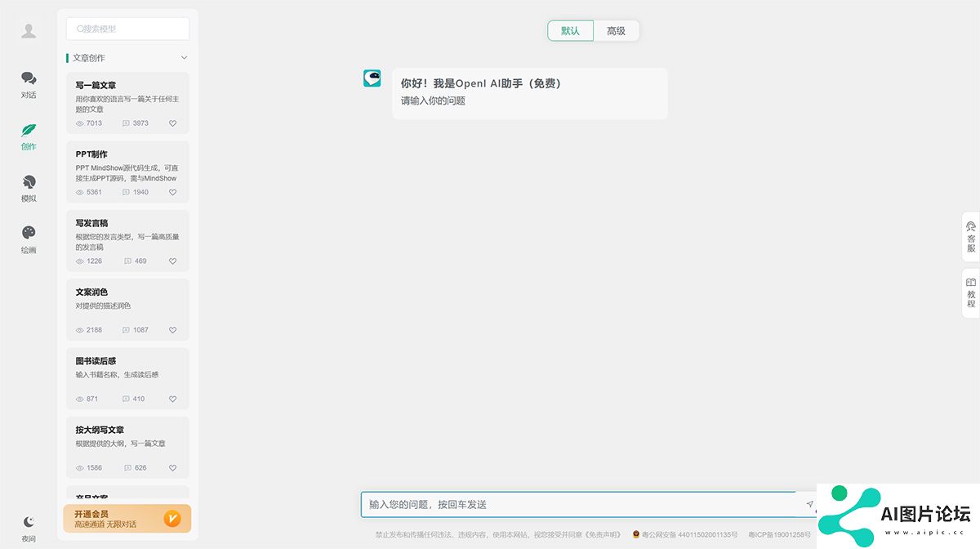Open the 按大纲写文章 template card
The height and width of the screenshot is (549, 980).
[x=127, y=448]
